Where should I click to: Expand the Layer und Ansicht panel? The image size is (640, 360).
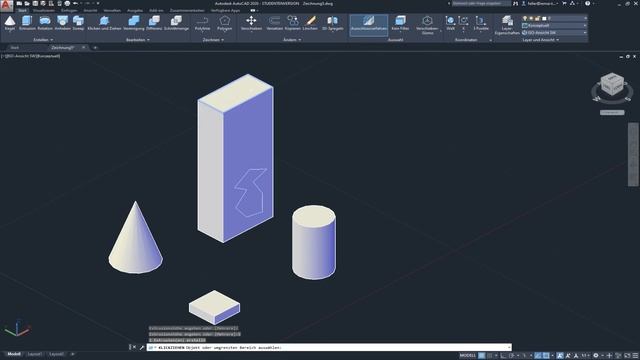(x=540, y=40)
